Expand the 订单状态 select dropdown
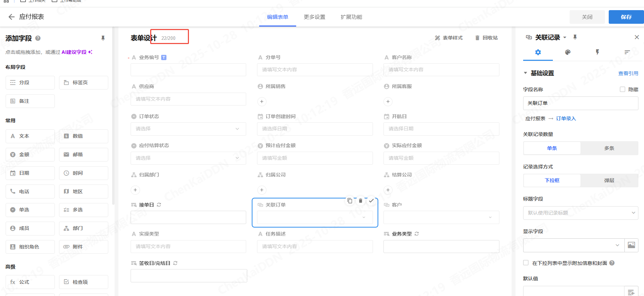The width and height of the screenshot is (644, 296). click(188, 129)
